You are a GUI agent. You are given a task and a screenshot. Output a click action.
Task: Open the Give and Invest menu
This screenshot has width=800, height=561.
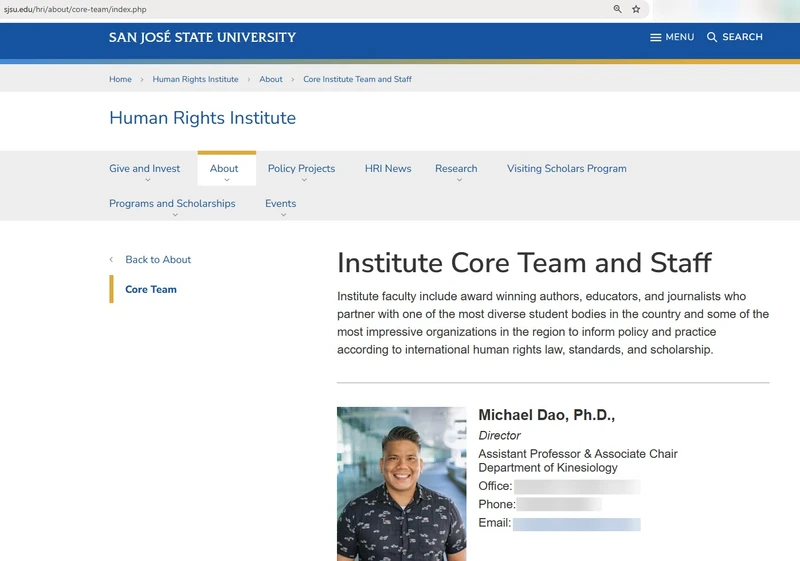(x=144, y=168)
